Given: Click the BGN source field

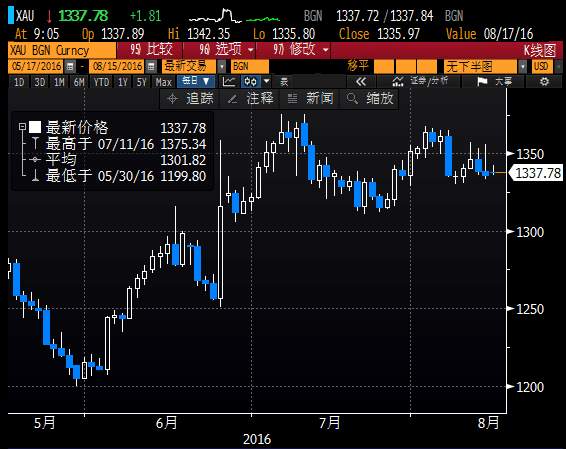Looking at the screenshot, I should point(249,66).
